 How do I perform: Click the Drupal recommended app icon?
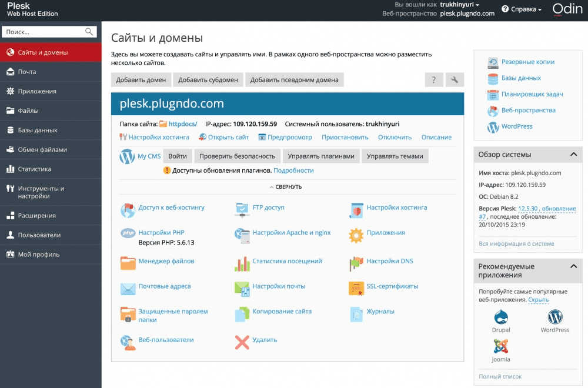pyautogui.click(x=501, y=317)
